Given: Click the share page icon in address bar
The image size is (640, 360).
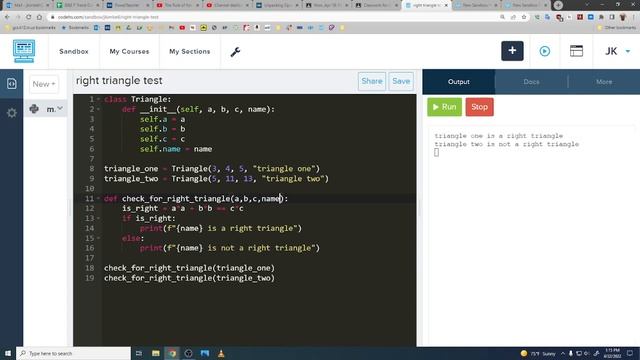Looking at the screenshot, I should [513, 17].
